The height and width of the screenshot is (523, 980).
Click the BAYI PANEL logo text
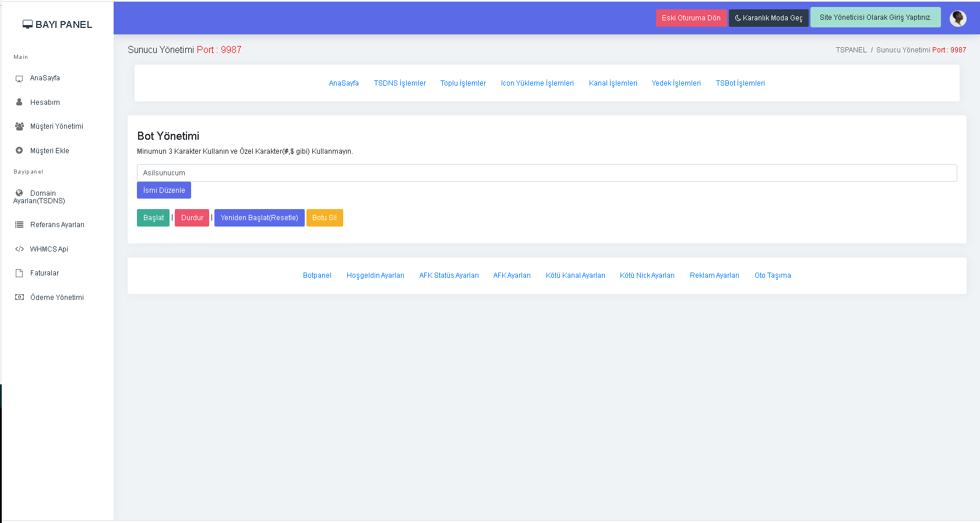64,24
